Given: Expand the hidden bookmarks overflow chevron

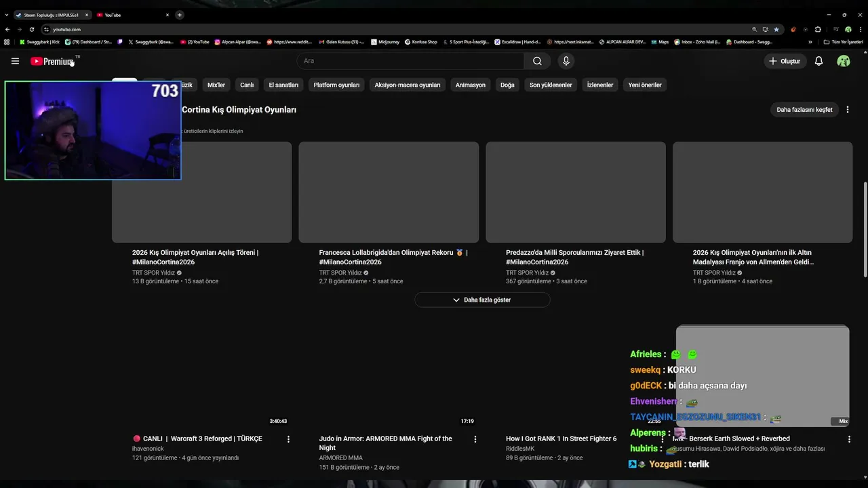Looking at the screenshot, I should click(810, 42).
